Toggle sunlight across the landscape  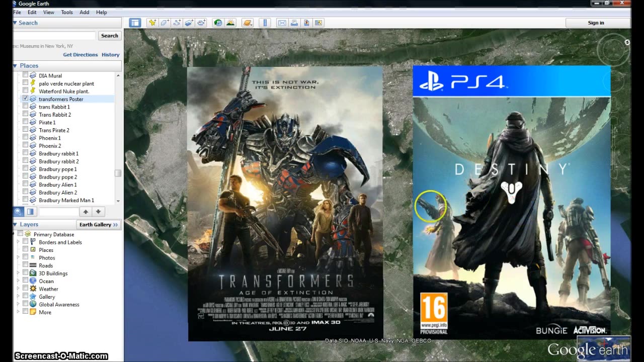pyautogui.click(x=230, y=23)
